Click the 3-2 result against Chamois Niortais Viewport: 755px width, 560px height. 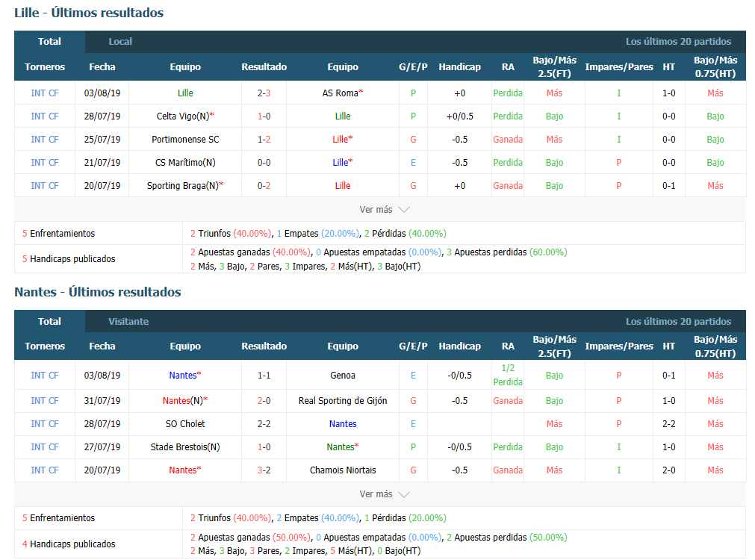[264, 470]
